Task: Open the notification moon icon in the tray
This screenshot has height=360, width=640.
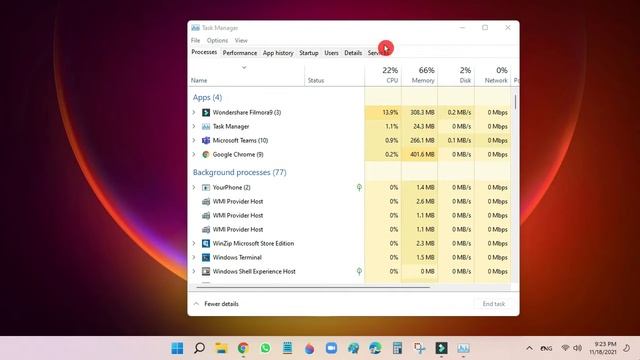Action: (627, 348)
